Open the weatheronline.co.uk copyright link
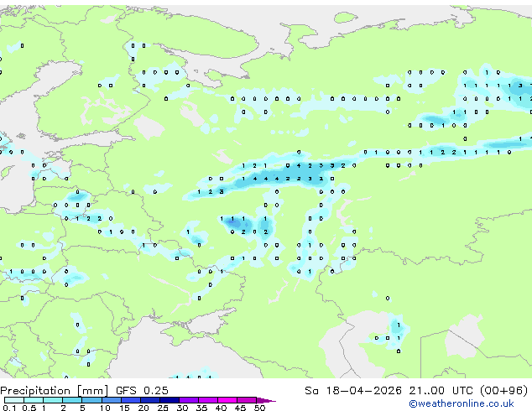Image resolution: width=532 pixels, height=411 pixels. [x=462, y=403]
